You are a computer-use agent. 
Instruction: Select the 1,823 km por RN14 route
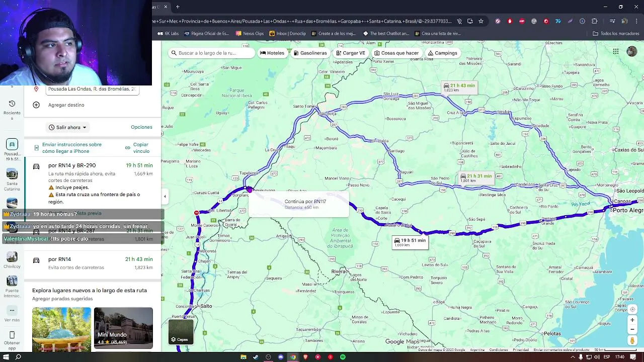pos(93,263)
